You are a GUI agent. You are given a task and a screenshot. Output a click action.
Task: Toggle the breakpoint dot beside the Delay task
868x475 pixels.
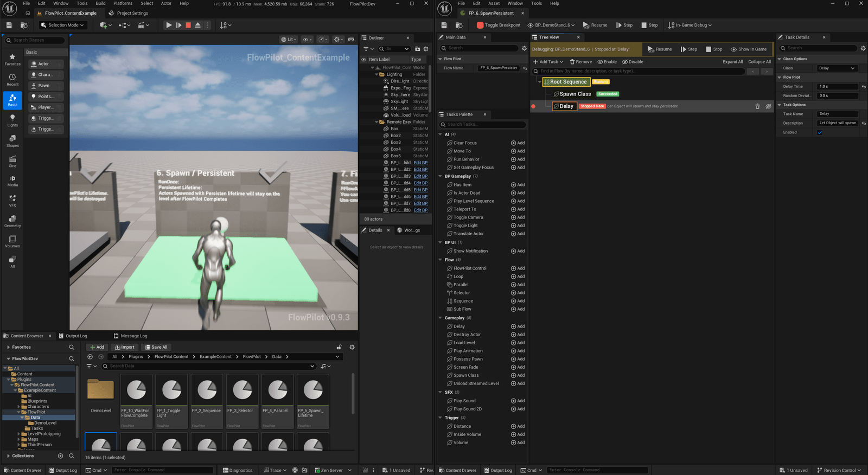click(x=533, y=106)
